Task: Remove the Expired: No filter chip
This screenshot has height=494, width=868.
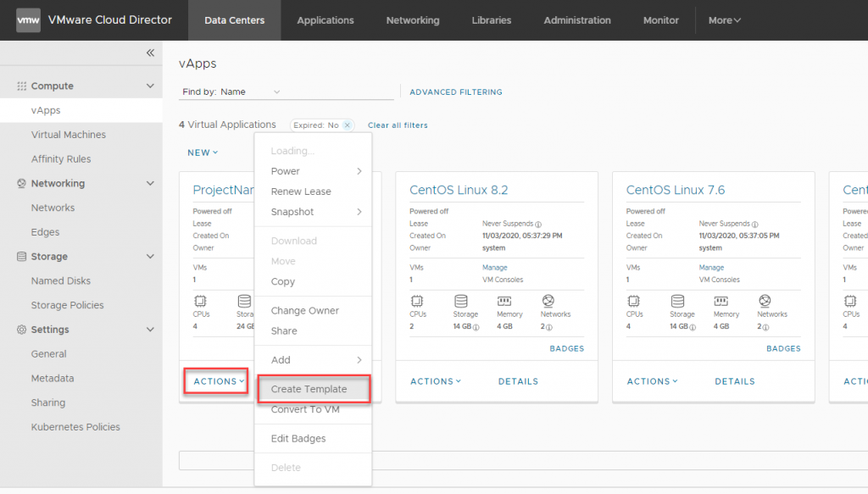Action: tap(347, 125)
